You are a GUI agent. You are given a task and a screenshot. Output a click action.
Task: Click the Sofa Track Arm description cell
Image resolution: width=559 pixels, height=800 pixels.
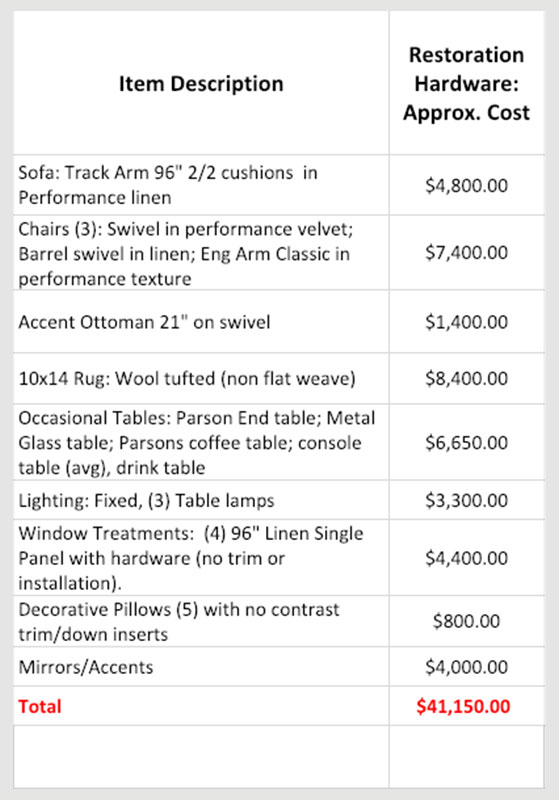click(201, 185)
